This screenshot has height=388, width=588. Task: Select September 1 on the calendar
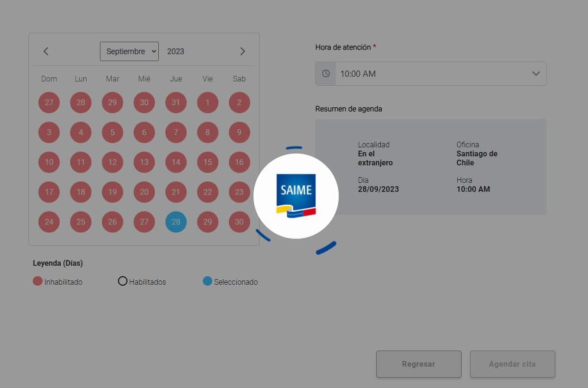tap(208, 102)
